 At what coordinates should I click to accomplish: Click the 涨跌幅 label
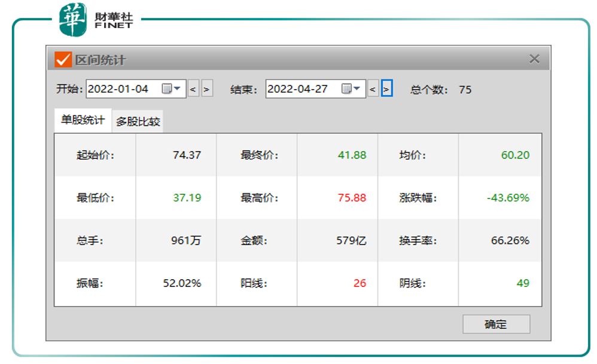(x=418, y=198)
